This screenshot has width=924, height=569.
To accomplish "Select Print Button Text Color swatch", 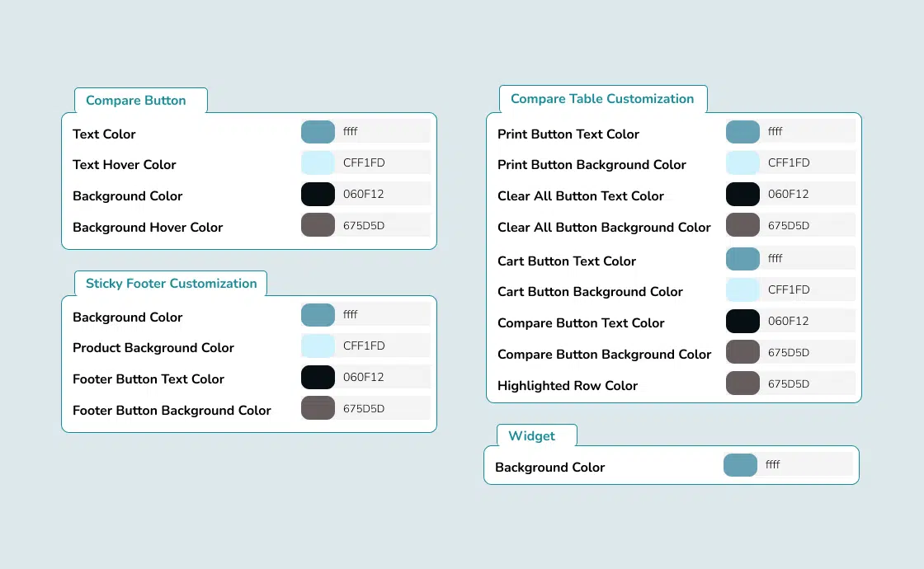I will 742,132.
